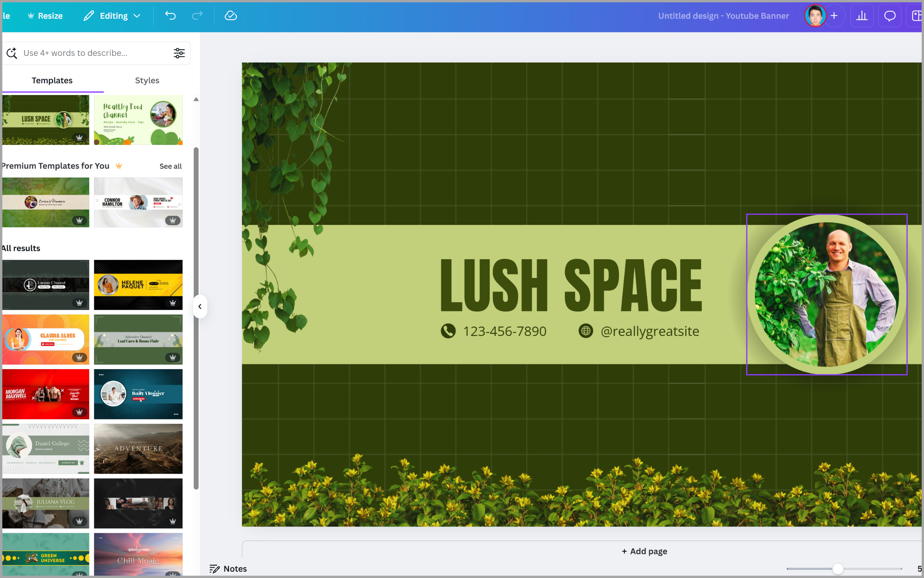The height and width of the screenshot is (578, 924).
Task: Switch to the Templates tab
Action: tap(52, 80)
